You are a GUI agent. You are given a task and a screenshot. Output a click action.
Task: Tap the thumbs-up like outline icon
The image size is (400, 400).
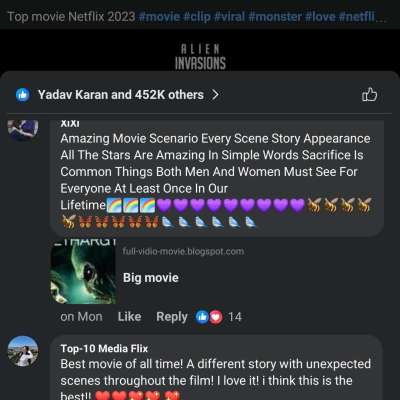click(x=369, y=95)
